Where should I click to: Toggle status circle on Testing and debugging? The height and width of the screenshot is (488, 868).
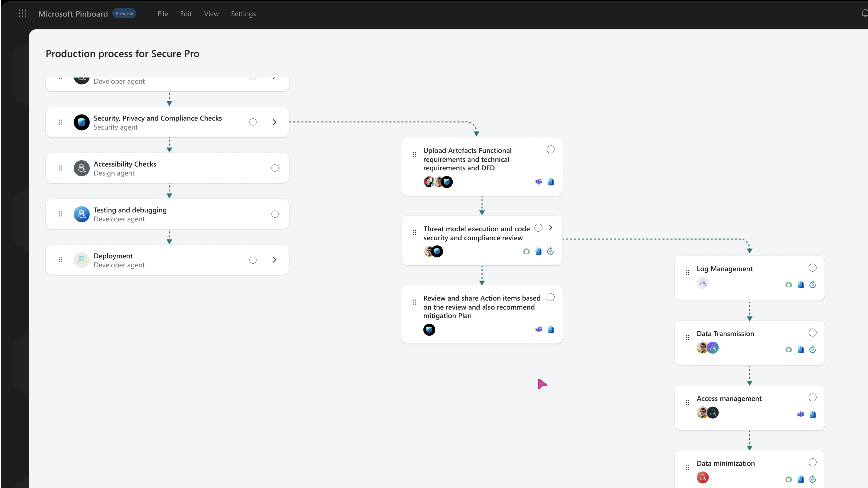point(275,214)
